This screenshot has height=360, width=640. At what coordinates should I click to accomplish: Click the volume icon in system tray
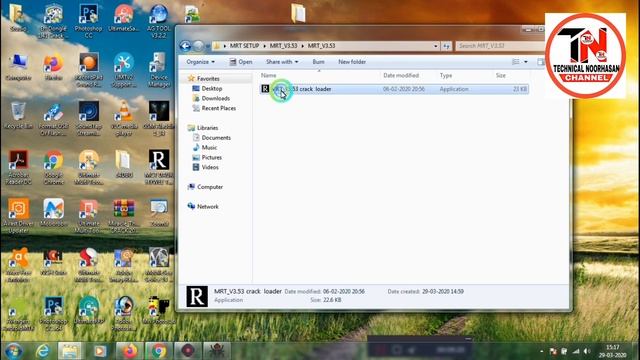pos(587,351)
